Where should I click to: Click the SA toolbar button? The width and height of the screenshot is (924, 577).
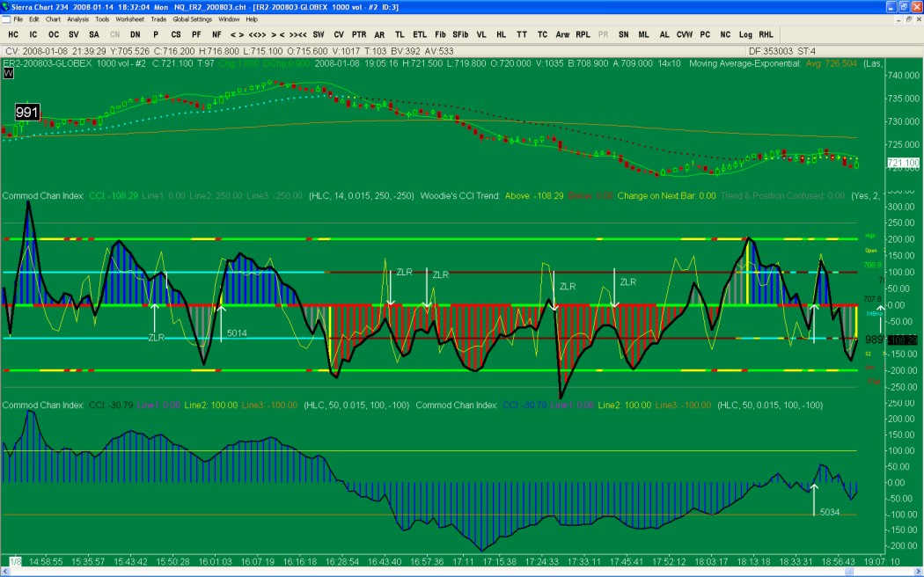(x=94, y=34)
